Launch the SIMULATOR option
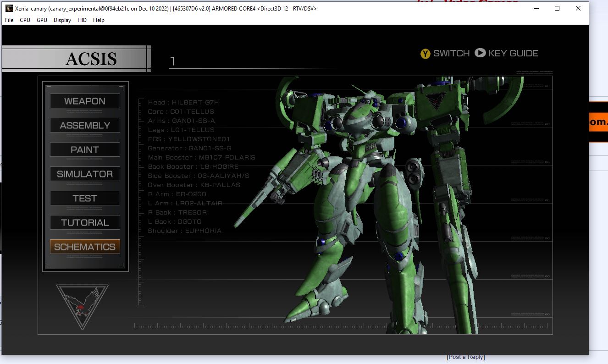608x364 pixels. (85, 174)
